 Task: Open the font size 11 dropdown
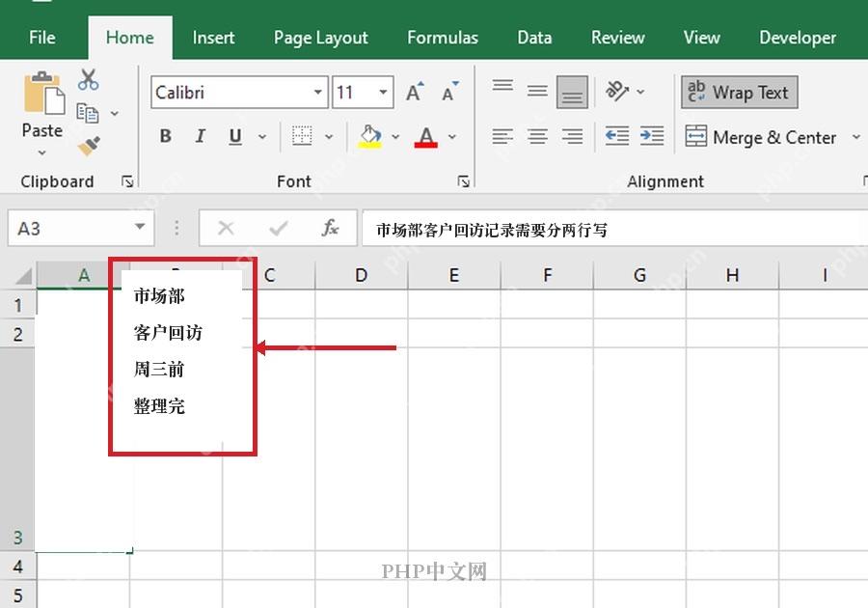[383, 92]
